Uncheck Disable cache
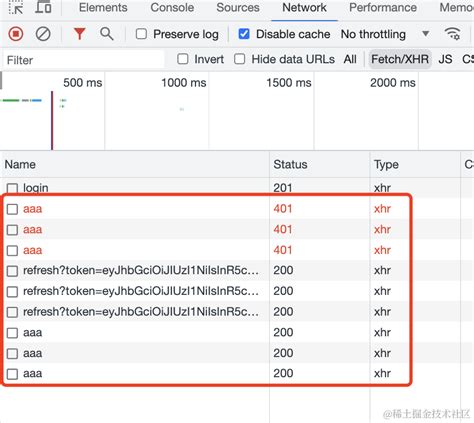 (244, 34)
